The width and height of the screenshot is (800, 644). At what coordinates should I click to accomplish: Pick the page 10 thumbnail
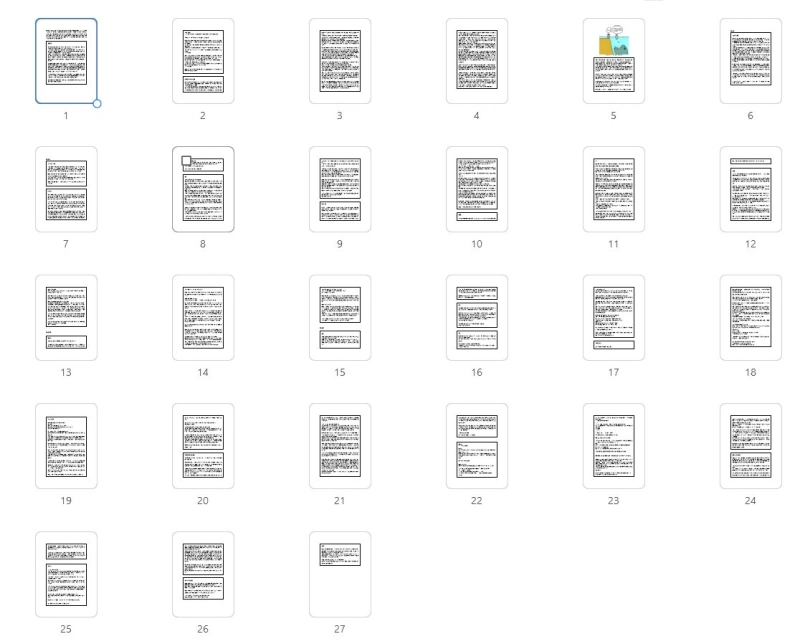pyautogui.click(x=477, y=189)
